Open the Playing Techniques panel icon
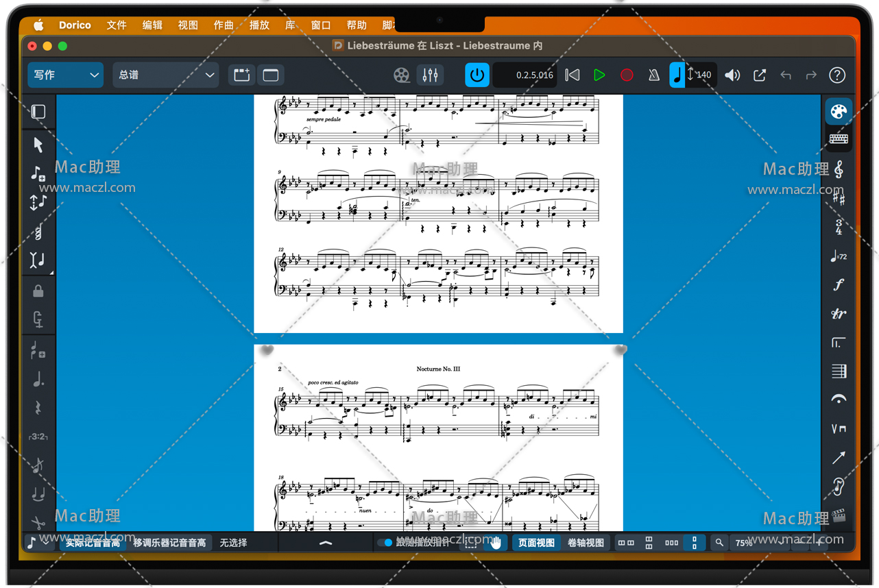 839,429
